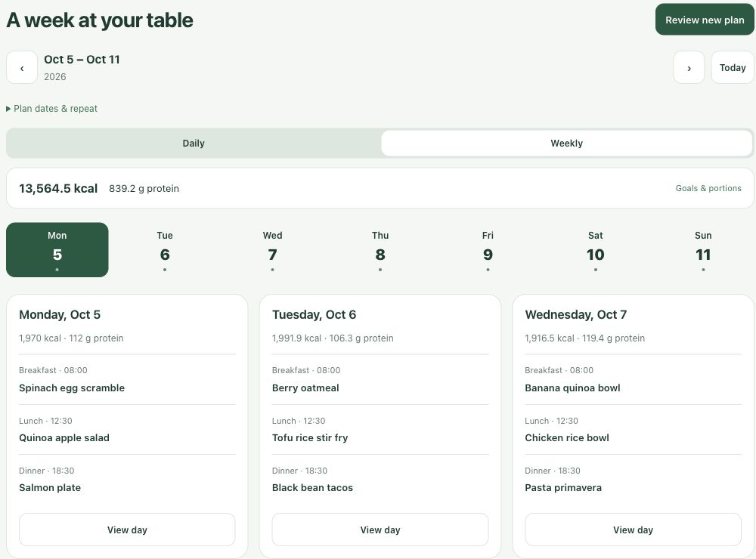Click the 1,991.9 kcal · 106.3 g protein summary
The image size is (756, 559).
tap(333, 338)
